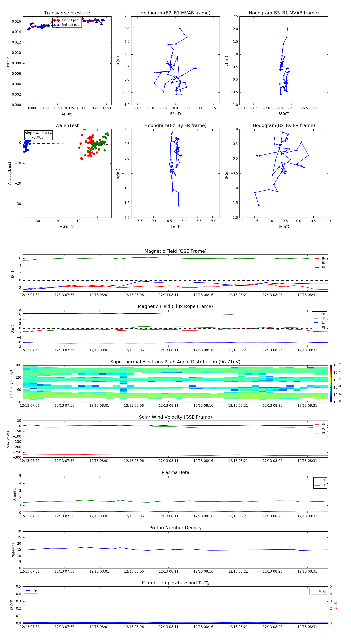Click the 'Bx' legend entry in GSE panel
Viewport: 351px width, 644px height.
(320, 259)
